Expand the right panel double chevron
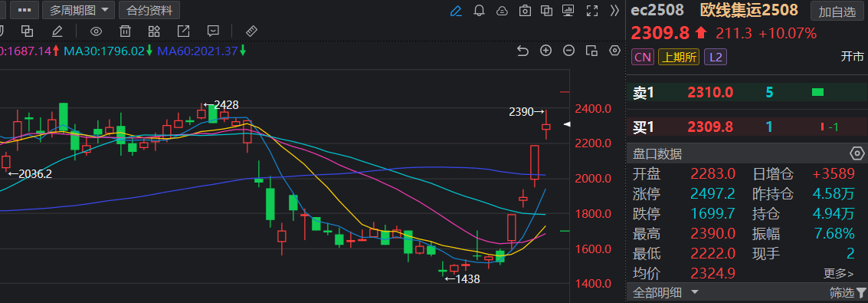Image resolution: width=868 pixels, height=303 pixels. (614, 11)
